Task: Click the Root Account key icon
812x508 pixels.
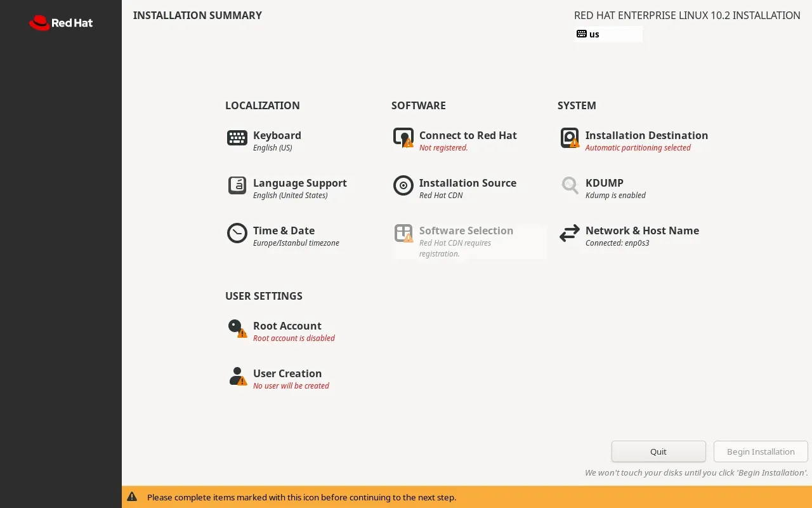Action: 237,328
